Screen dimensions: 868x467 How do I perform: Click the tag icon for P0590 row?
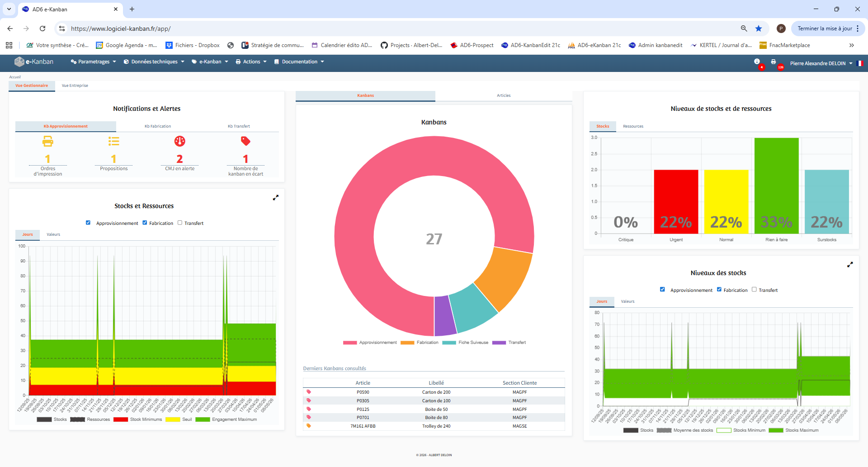point(309,392)
